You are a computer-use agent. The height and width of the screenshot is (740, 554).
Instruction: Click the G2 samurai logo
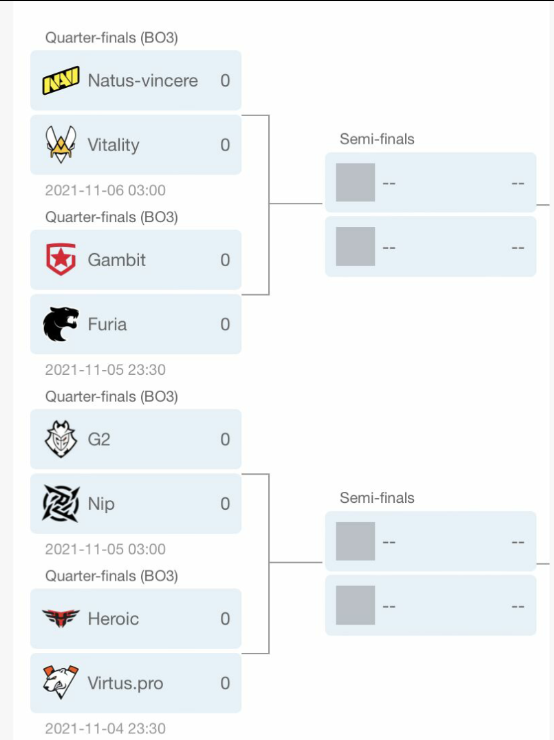coord(61,439)
